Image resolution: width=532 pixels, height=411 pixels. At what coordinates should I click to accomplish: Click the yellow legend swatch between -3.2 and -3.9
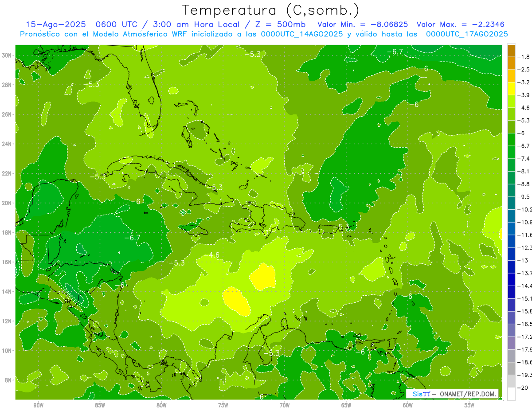[x=511, y=89]
